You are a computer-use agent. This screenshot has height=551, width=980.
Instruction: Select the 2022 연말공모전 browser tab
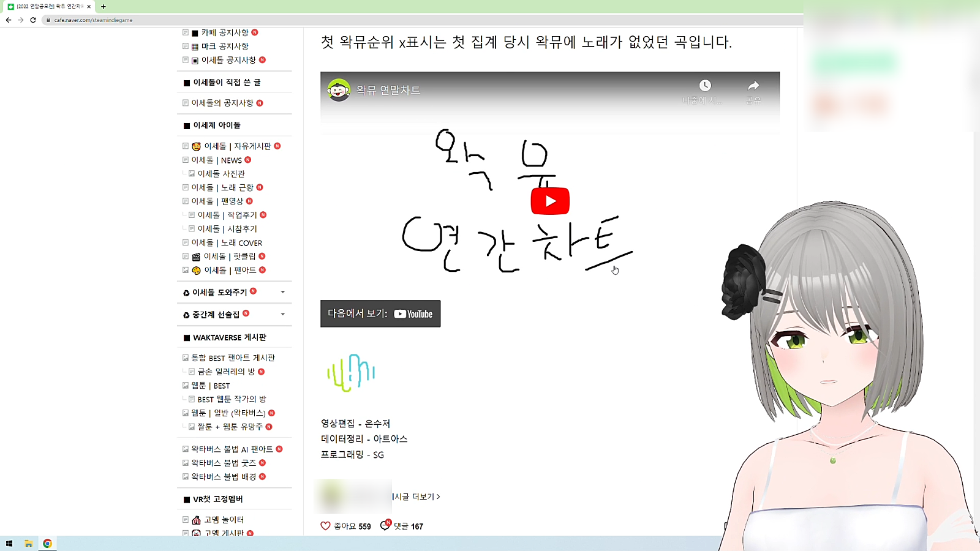49,6
